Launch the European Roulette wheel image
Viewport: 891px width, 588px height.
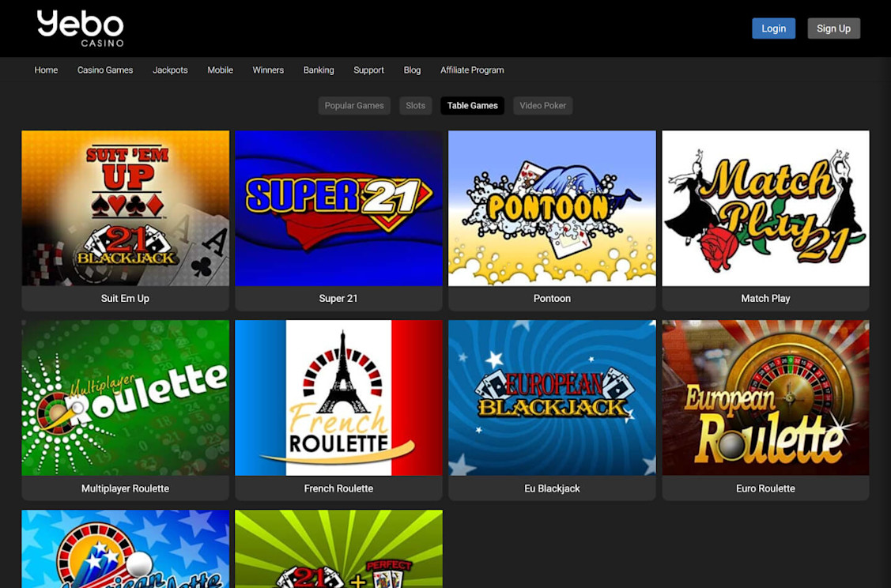pos(765,398)
